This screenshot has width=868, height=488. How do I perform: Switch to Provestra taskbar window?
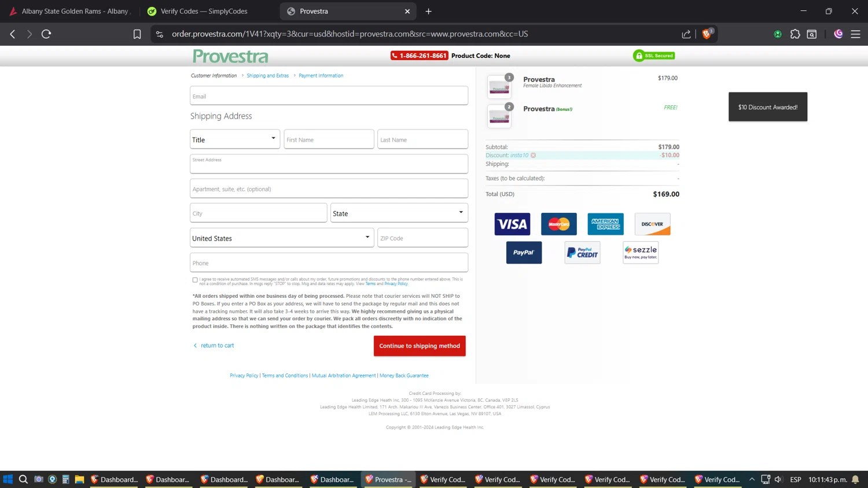(x=388, y=479)
